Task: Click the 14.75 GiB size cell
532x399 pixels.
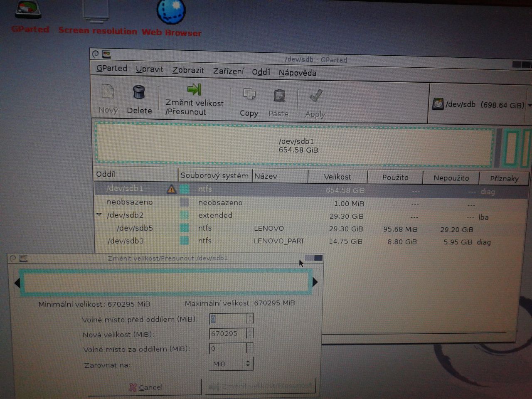Action: pyautogui.click(x=345, y=241)
